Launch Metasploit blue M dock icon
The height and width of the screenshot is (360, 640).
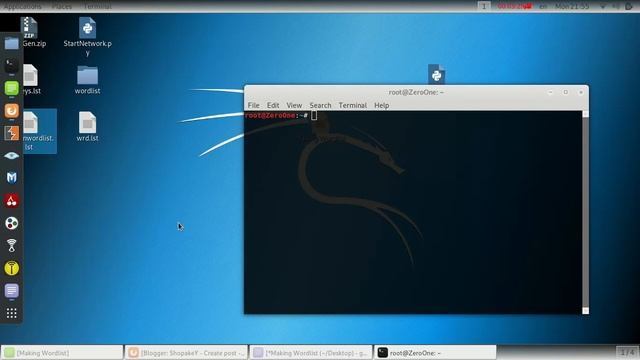(x=11, y=178)
